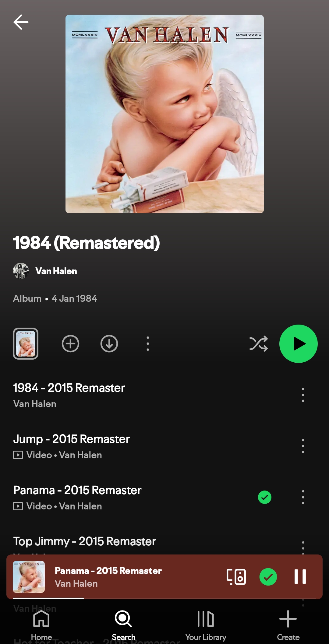
Task: Tap the Create plus icon
Action: pyautogui.click(x=288, y=619)
